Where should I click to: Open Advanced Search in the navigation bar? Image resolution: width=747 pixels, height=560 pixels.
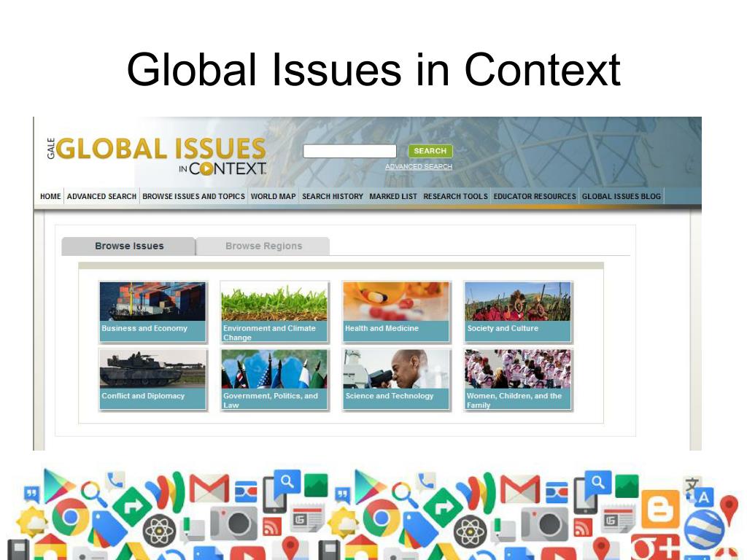point(101,196)
